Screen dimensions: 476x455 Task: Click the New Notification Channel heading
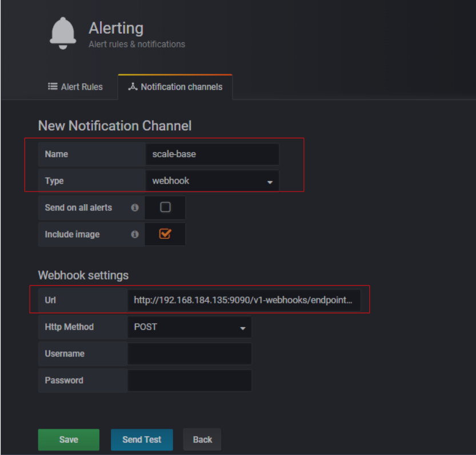coord(115,126)
